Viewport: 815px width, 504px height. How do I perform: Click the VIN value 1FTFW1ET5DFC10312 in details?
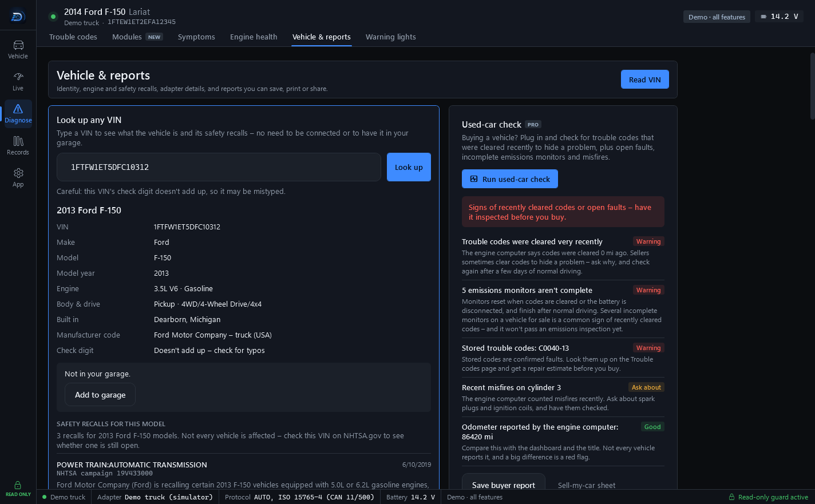[187, 227]
